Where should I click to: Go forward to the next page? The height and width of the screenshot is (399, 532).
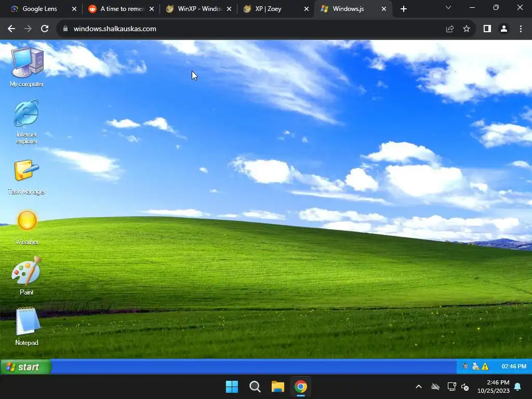pyautogui.click(x=28, y=29)
